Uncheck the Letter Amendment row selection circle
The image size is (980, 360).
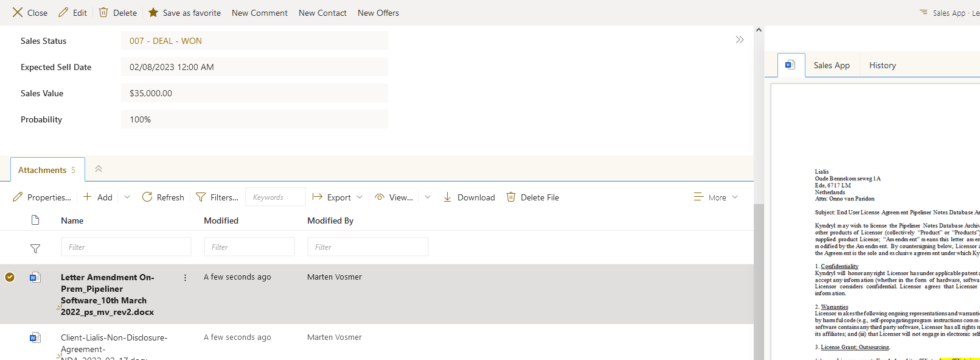(x=10, y=277)
